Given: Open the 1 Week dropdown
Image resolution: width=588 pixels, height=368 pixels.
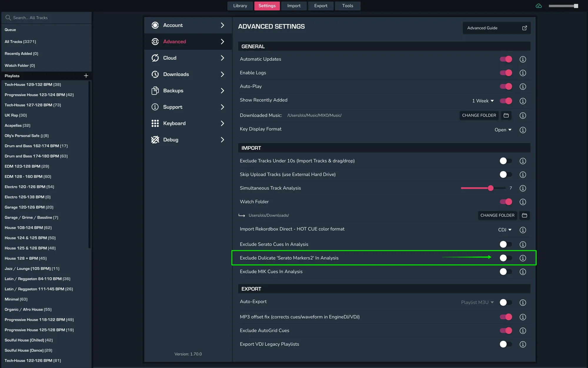Looking at the screenshot, I should [x=483, y=101].
